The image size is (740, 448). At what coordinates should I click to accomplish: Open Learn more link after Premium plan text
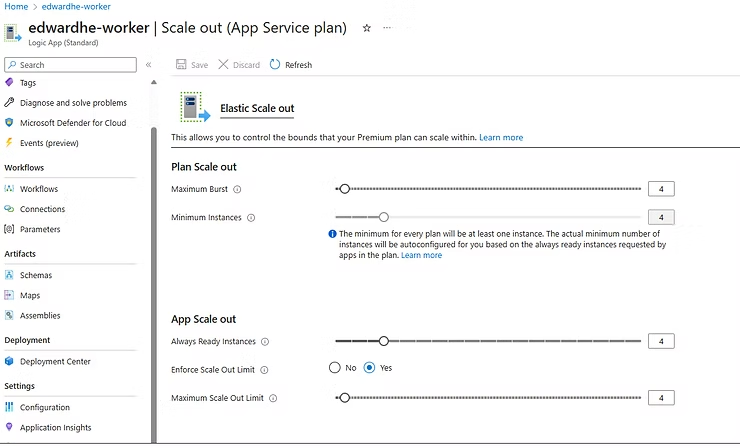coord(501,137)
